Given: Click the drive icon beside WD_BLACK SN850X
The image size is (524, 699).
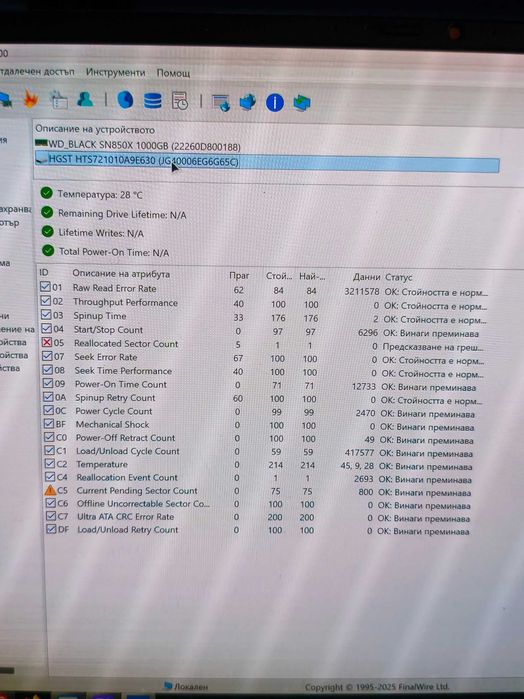Looking at the screenshot, I should click(x=41, y=143).
